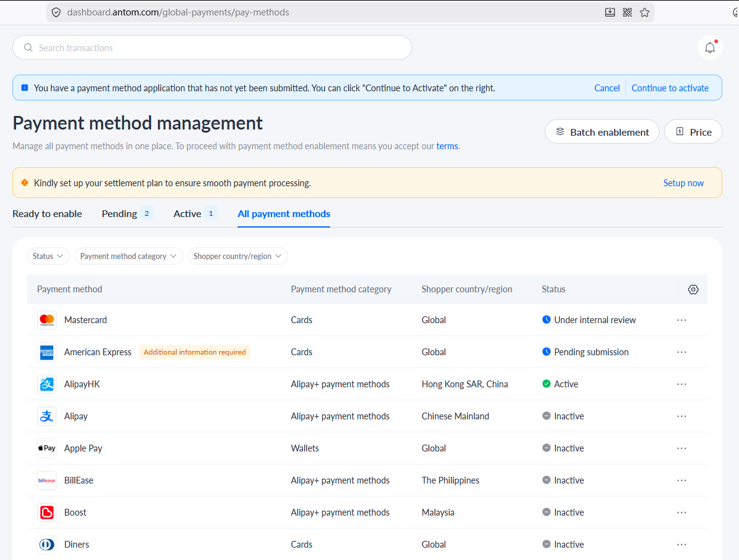The width and height of the screenshot is (739, 560).
Task: Click the Mastercard logo icon
Action: click(47, 320)
